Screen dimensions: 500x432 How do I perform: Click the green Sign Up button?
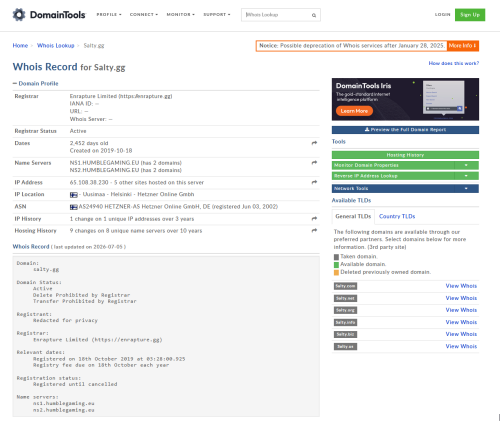(470, 15)
